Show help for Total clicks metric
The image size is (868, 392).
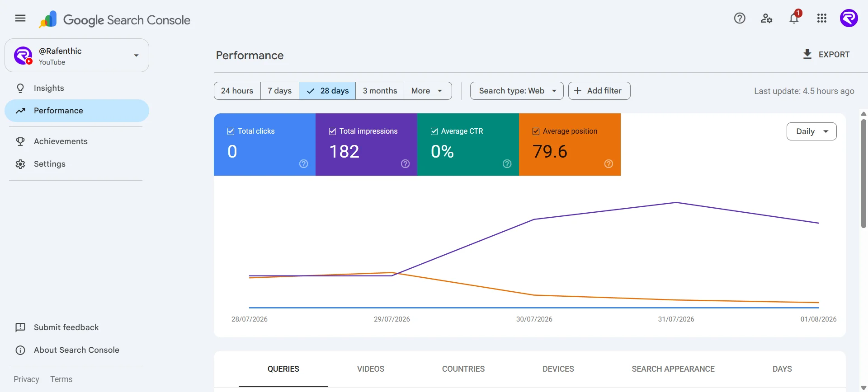(304, 164)
